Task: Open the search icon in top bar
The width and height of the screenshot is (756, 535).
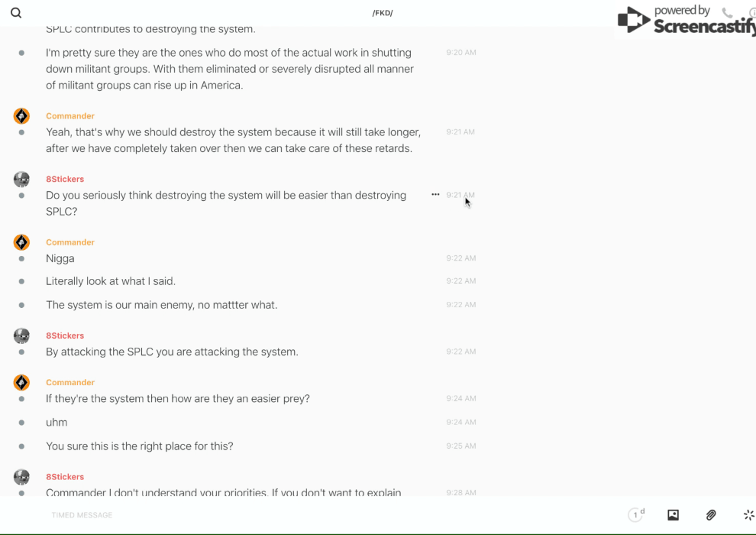Action: tap(16, 13)
